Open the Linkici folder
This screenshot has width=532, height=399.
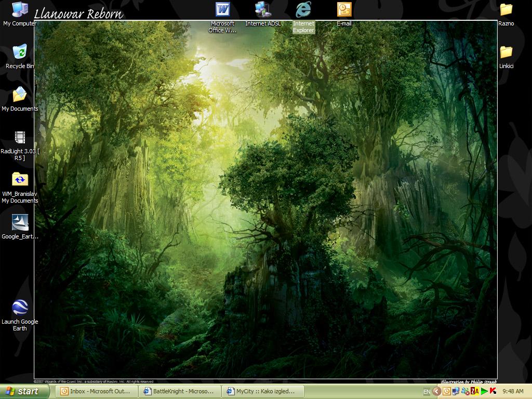coord(506,53)
